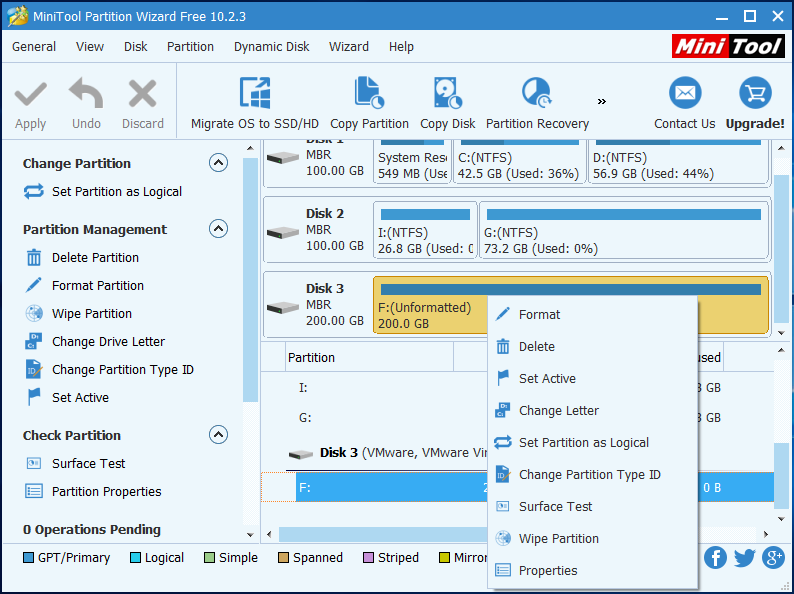Viewport: 794px width, 594px height.
Task: Choose Wipe Partition in the context menu
Action: 592,538
